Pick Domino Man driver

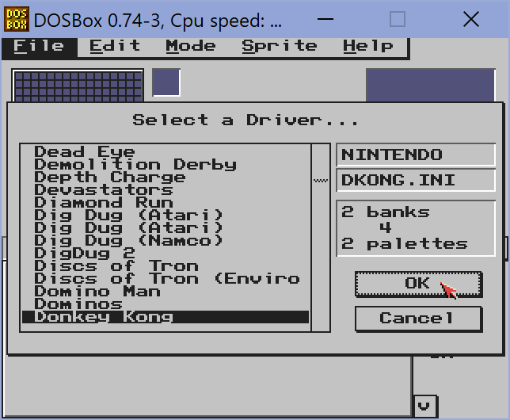pyautogui.click(x=166, y=292)
